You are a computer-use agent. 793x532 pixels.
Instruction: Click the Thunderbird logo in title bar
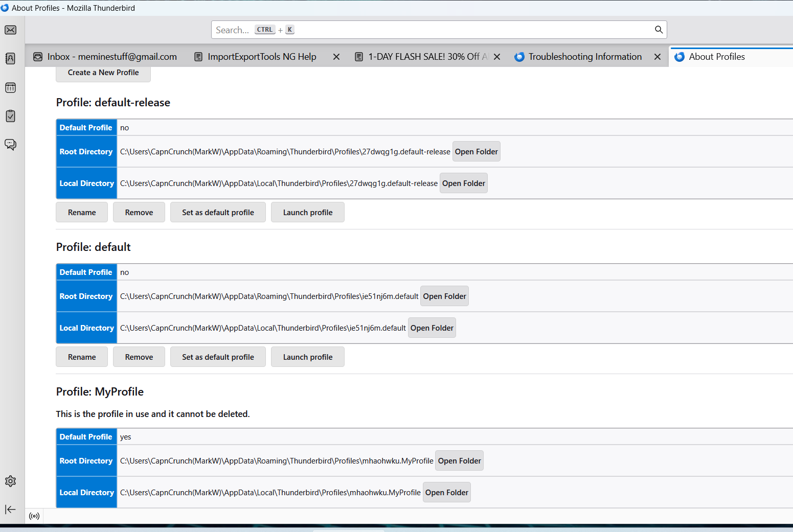(x=5, y=8)
